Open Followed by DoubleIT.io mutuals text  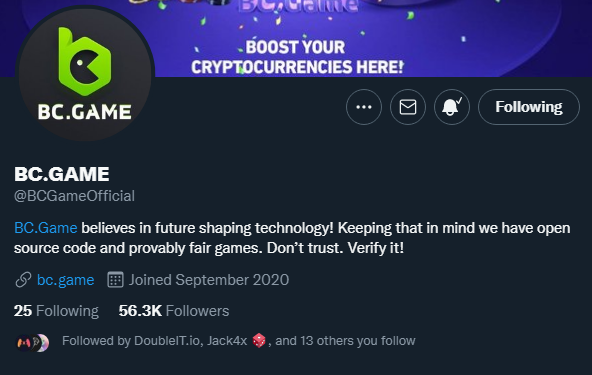239,341
